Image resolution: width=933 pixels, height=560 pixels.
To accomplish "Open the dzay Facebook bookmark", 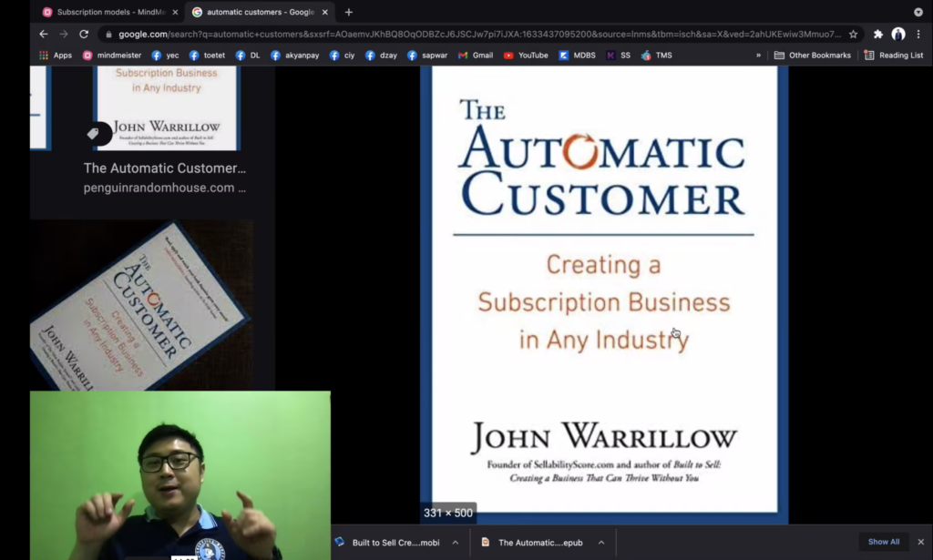I will [x=381, y=56].
